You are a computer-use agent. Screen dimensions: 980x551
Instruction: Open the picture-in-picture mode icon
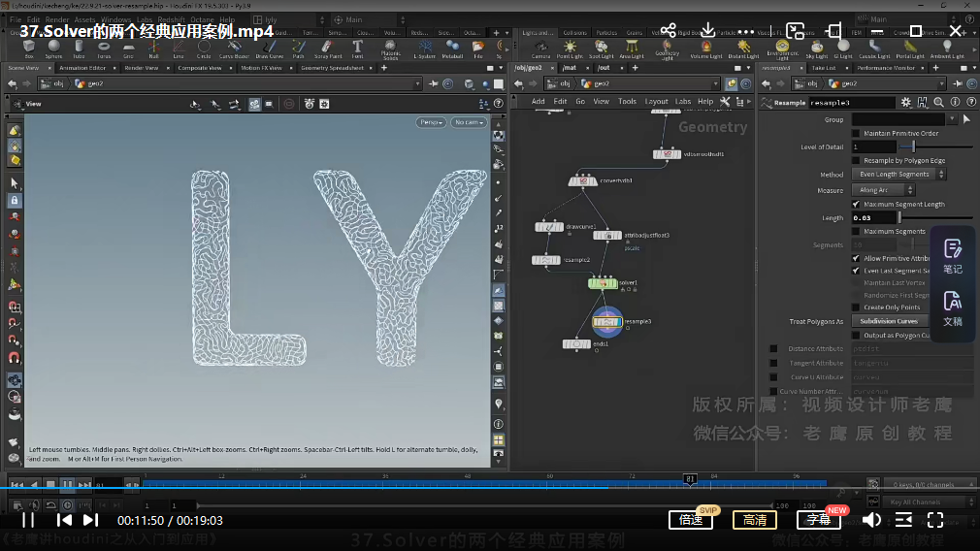(795, 30)
